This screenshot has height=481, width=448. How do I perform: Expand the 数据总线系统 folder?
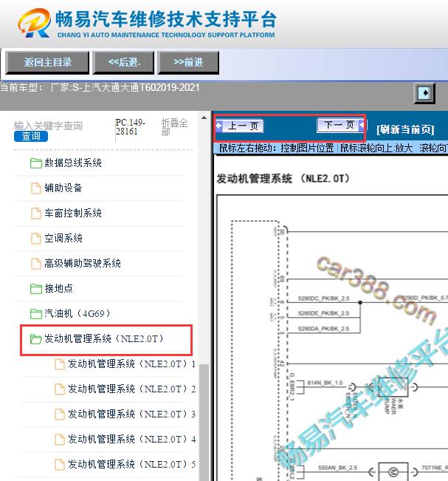pos(73,163)
